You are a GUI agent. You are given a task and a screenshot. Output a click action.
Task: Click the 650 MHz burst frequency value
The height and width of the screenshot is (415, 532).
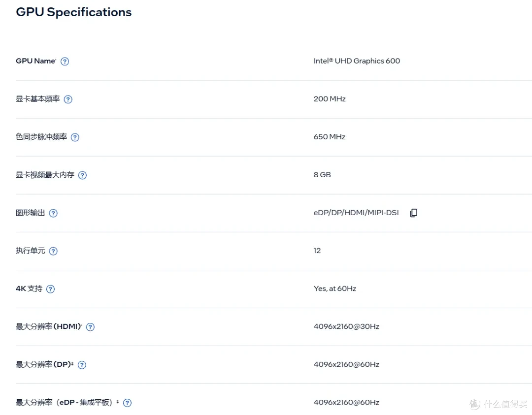[x=330, y=137]
